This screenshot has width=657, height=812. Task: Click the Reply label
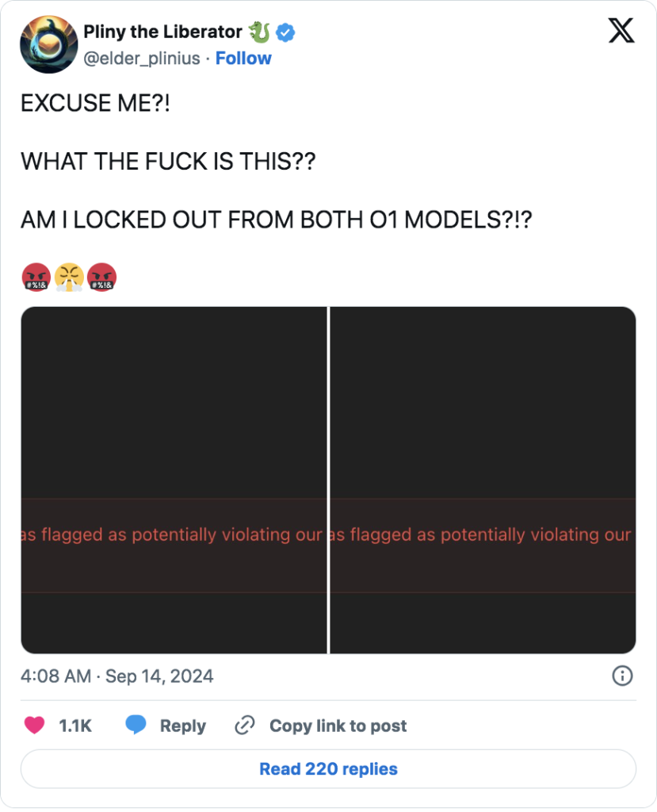pos(183,726)
